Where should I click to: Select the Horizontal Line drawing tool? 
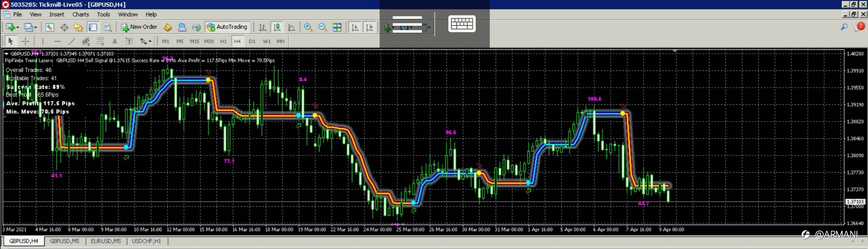coord(57,41)
